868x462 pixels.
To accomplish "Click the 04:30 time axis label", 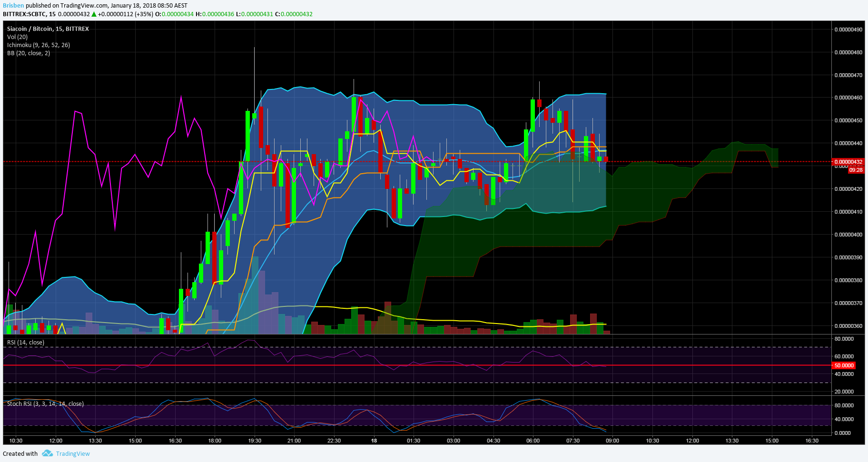I will click(493, 441).
